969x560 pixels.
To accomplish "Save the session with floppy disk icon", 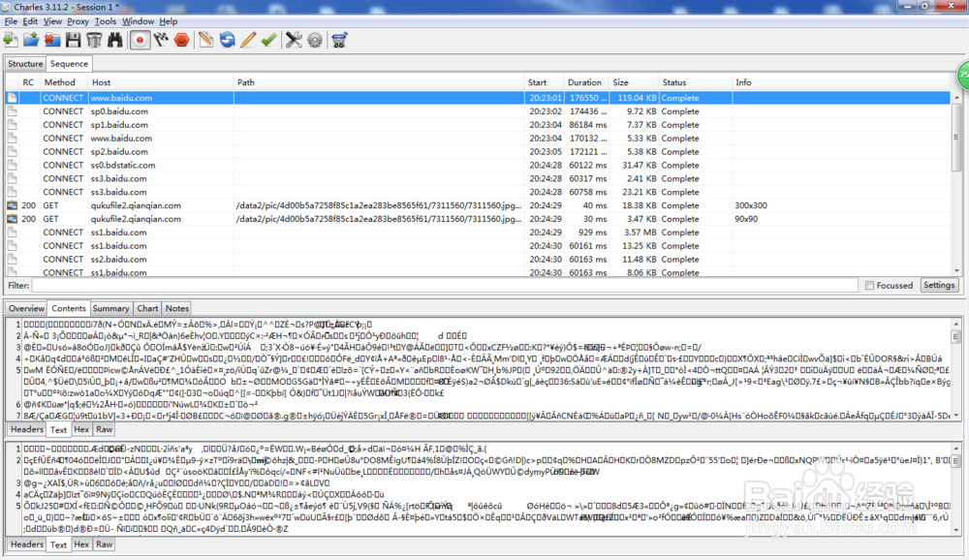I will (x=74, y=40).
